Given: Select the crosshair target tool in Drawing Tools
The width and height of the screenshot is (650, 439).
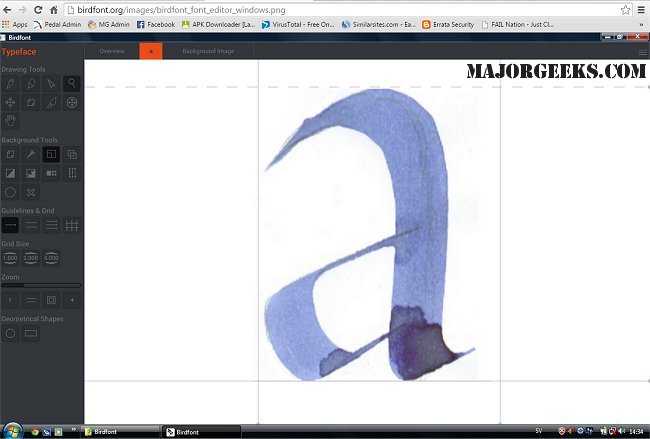Looking at the screenshot, I should click(71, 102).
